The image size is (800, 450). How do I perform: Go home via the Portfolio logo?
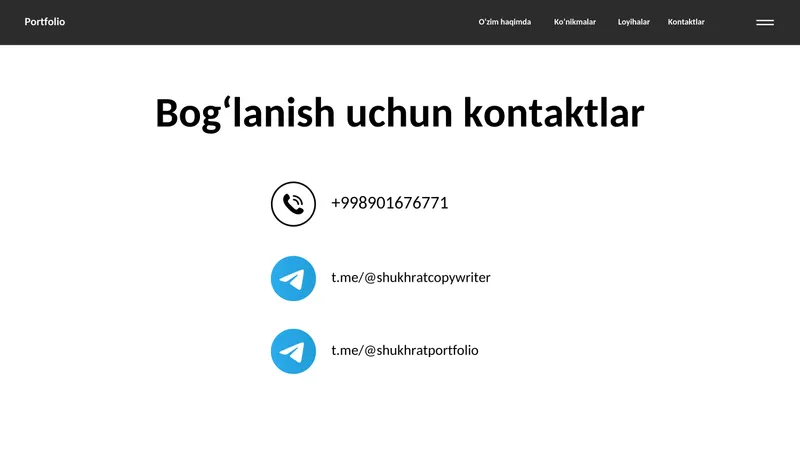(x=45, y=22)
